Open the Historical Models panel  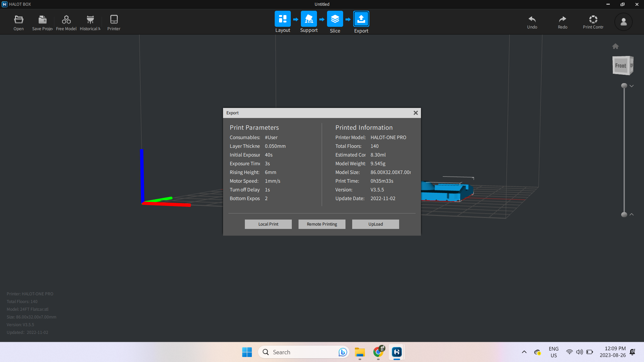click(x=90, y=22)
